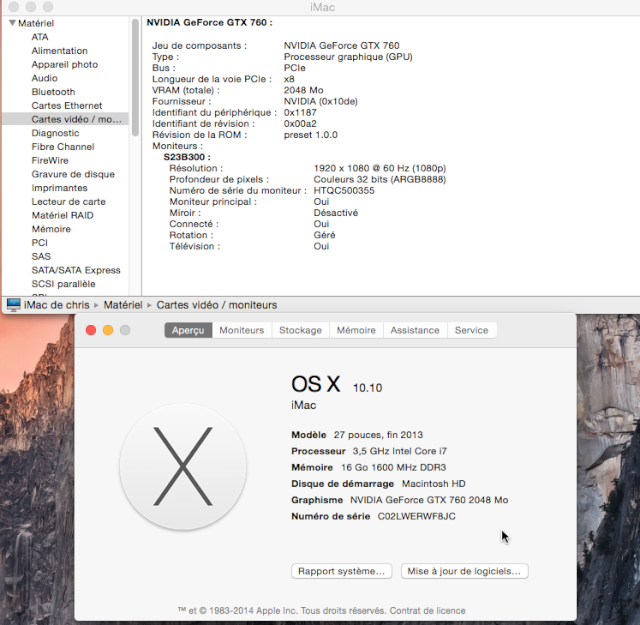The image size is (640, 625).
Task: Click resolution 1920 x 1080 @ 60 Hz
Action: 380,168
